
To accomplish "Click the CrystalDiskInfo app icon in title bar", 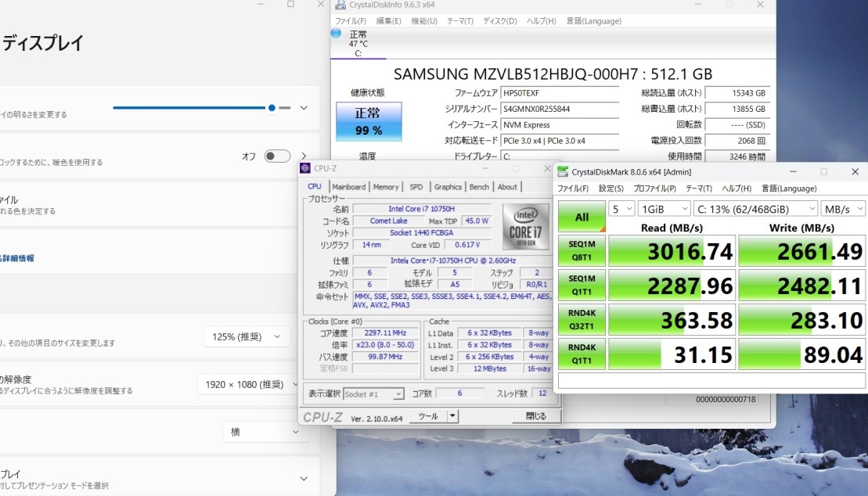I will click(341, 5).
